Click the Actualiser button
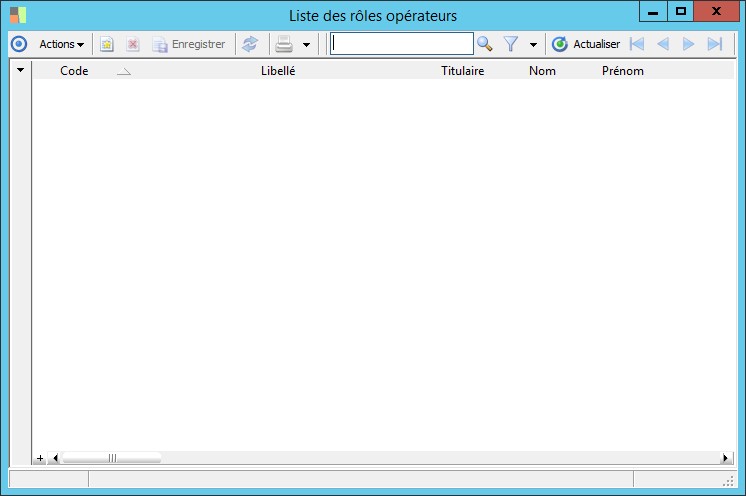The height and width of the screenshot is (496, 746). [x=586, y=44]
